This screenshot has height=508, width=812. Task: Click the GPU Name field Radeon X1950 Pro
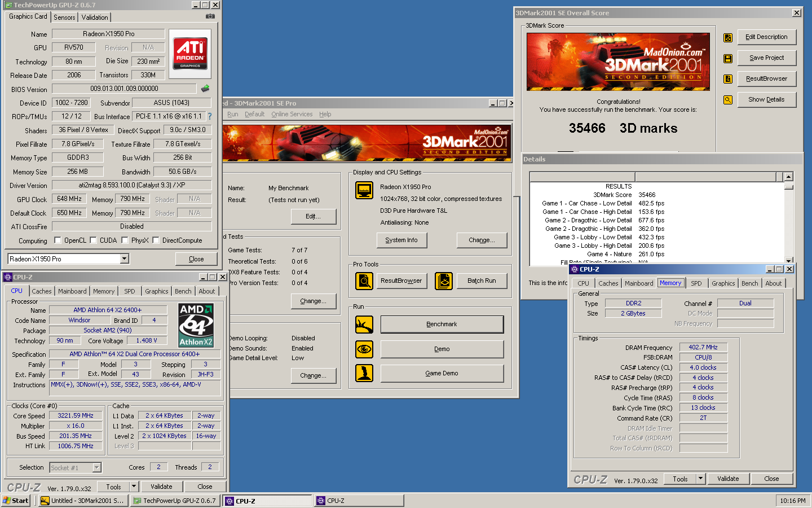[x=108, y=34]
